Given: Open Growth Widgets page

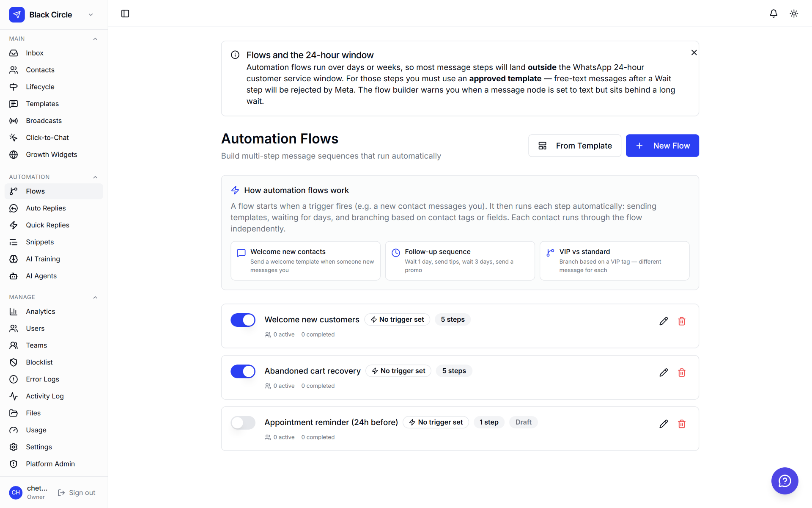Looking at the screenshot, I should pyautogui.click(x=54, y=155).
